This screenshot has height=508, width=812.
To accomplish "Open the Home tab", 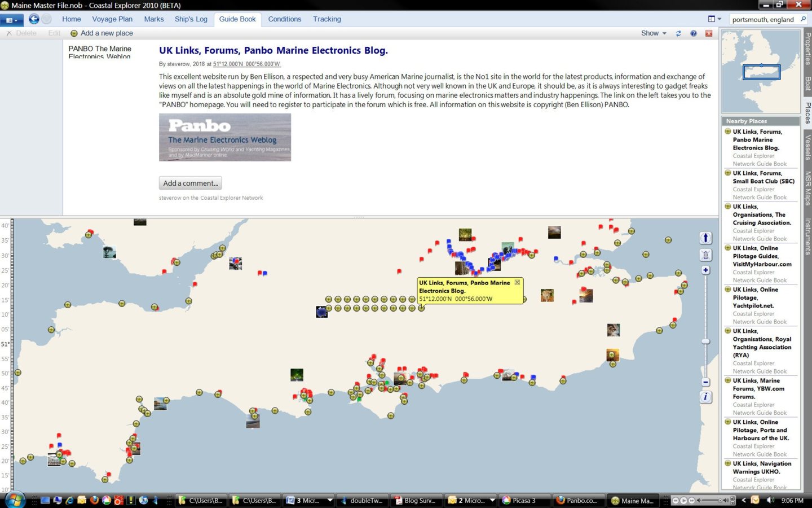I will (72, 19).
